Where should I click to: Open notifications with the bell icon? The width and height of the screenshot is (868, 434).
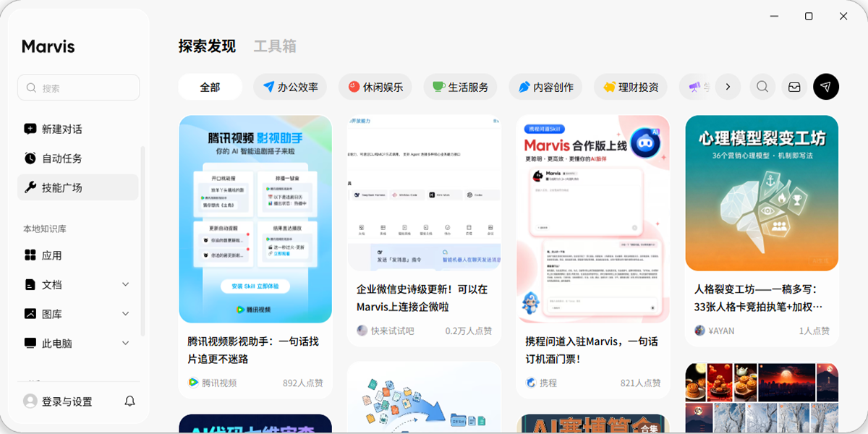[x=130, y=401]
